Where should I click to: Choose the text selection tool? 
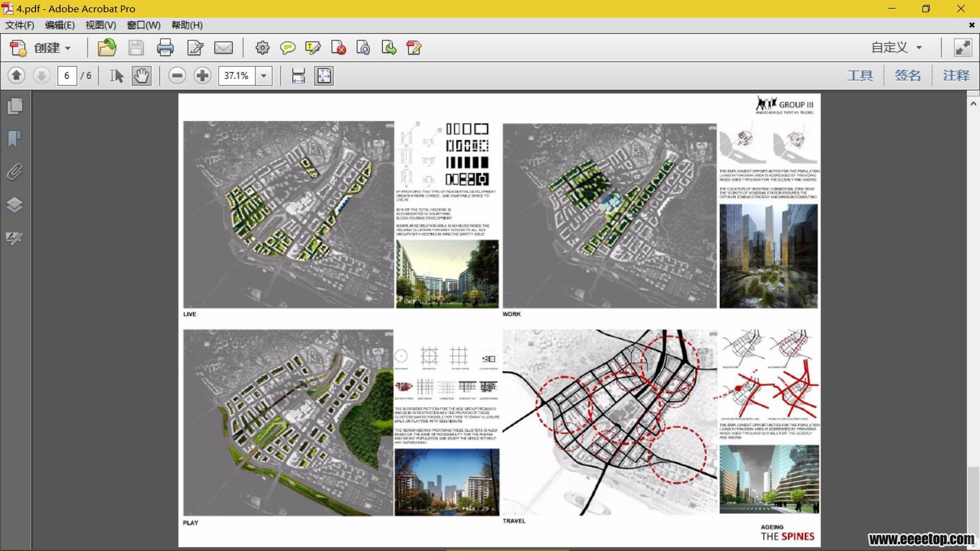click(x=116, y=75)
